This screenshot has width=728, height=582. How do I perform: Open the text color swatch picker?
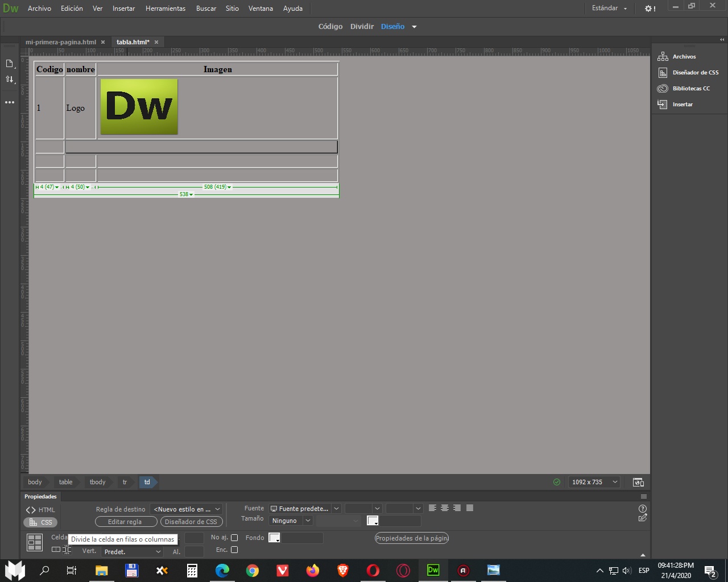373,521
